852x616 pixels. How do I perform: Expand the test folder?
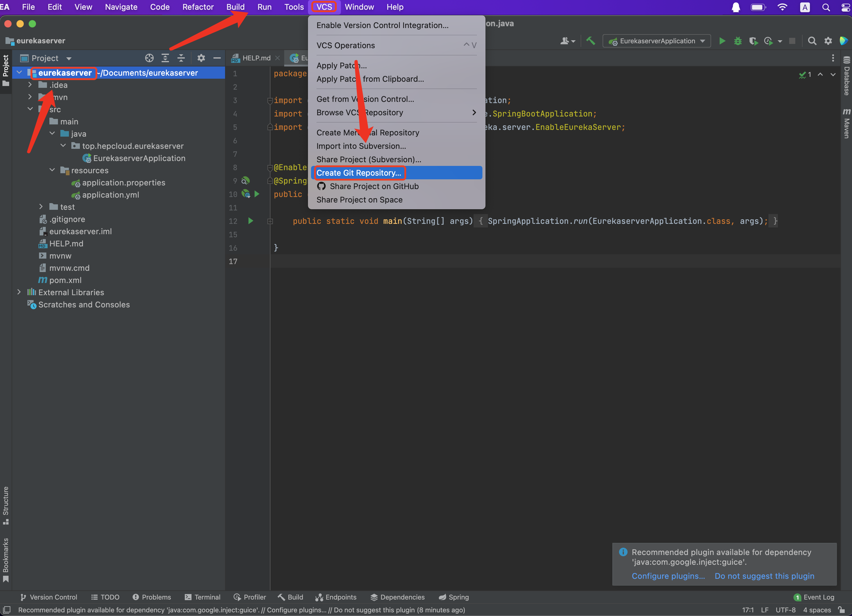41,207
